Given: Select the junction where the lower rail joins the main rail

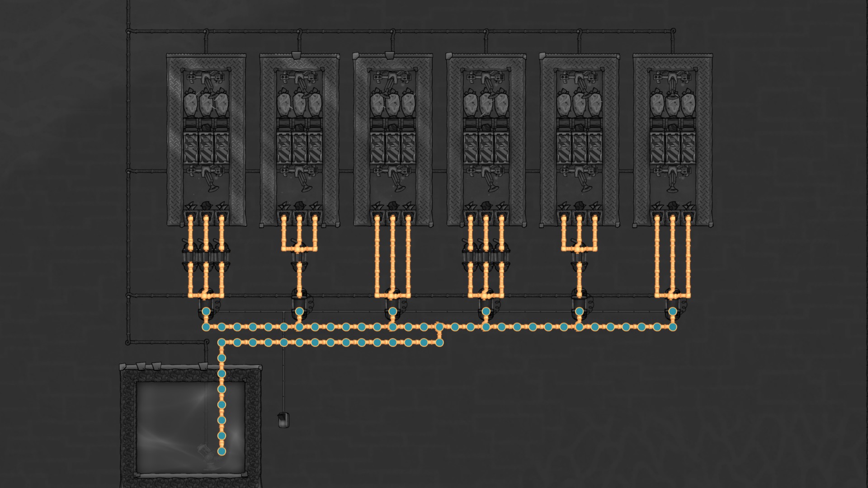Looking at the screenshot, I should point(439,327).
